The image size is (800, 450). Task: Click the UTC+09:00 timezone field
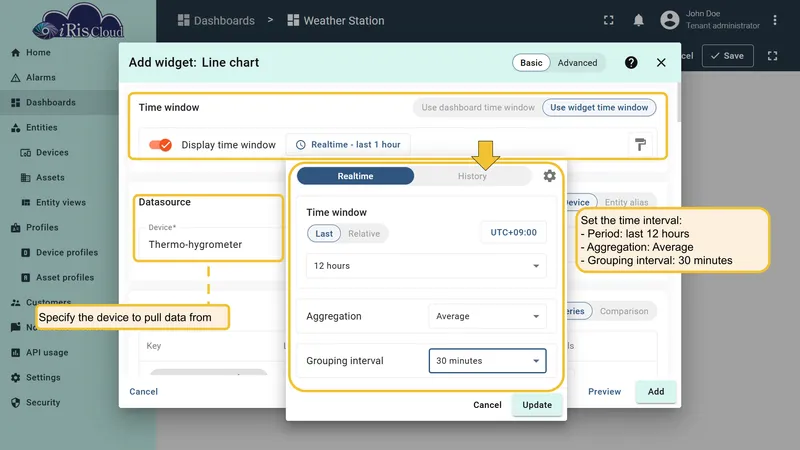[x=513, y=233]
